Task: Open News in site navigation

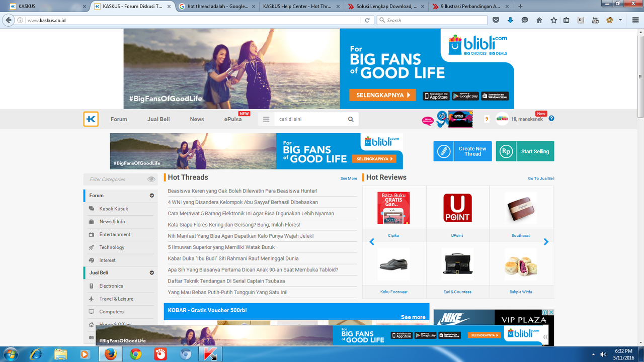Action: (x=197, y=119)
